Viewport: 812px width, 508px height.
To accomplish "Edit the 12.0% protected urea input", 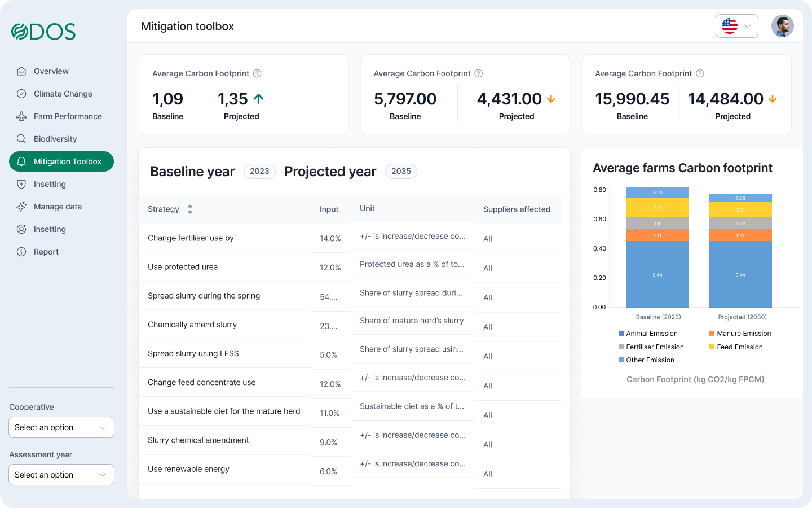I will point(330,268).
